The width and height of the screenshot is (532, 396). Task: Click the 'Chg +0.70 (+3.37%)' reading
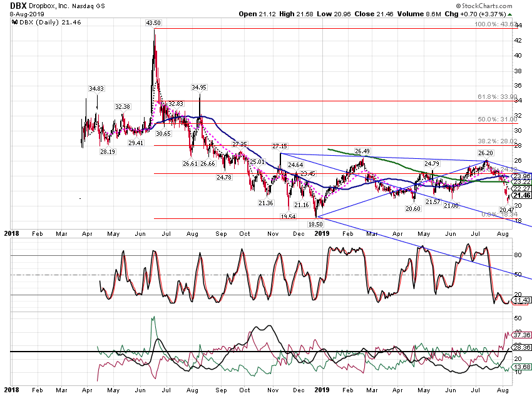[475, 14]
